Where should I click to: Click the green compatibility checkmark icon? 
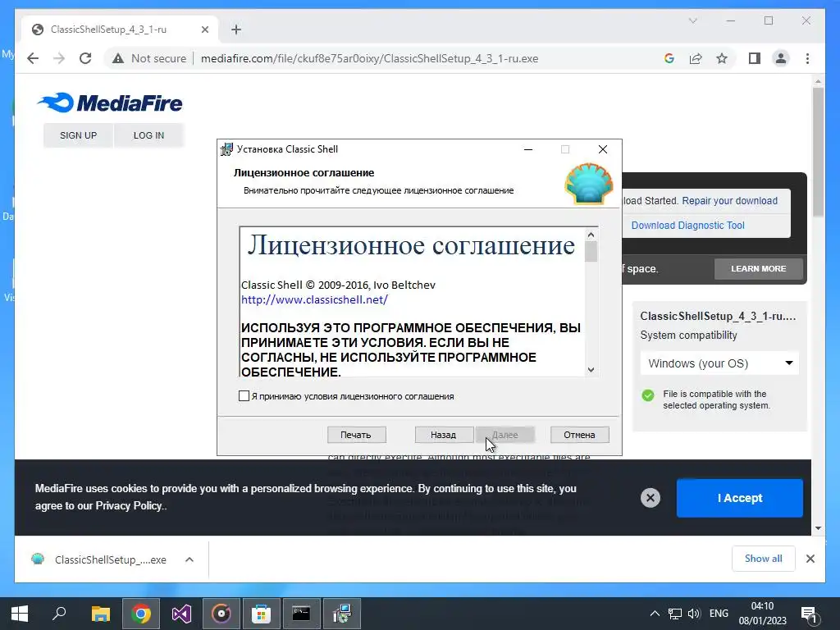648,395
